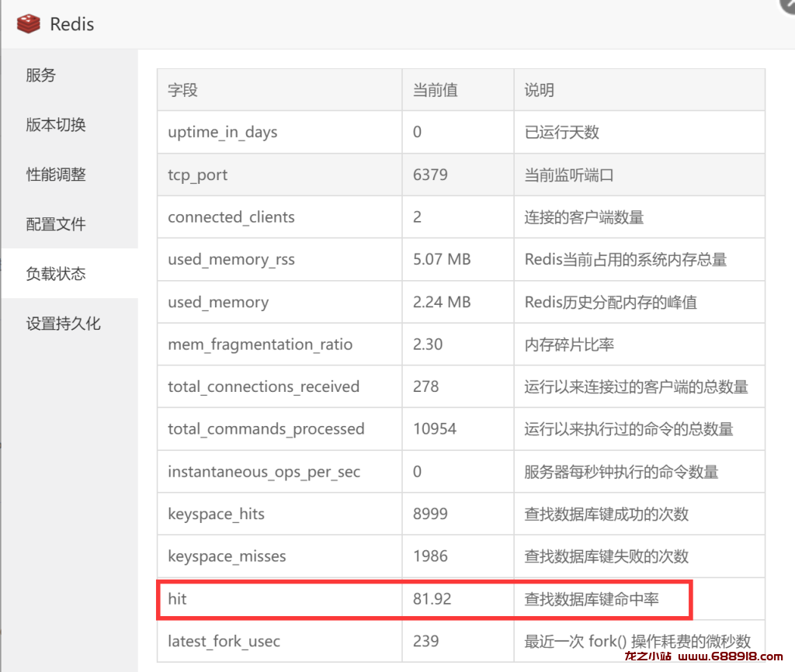Image resolution: width=795 pixels, height=672 pixels.
Task: Click the connected_clients value 2
Action: (417, 217)
